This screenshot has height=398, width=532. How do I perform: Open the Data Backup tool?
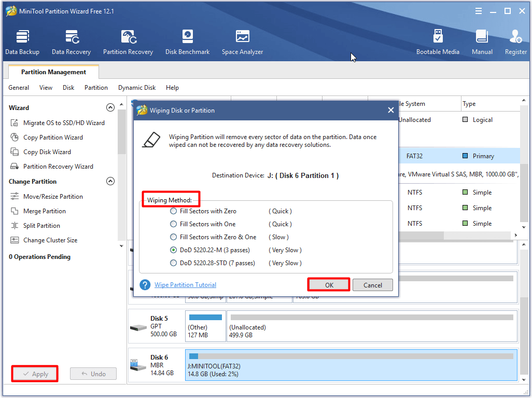click(x=22, y=43)
